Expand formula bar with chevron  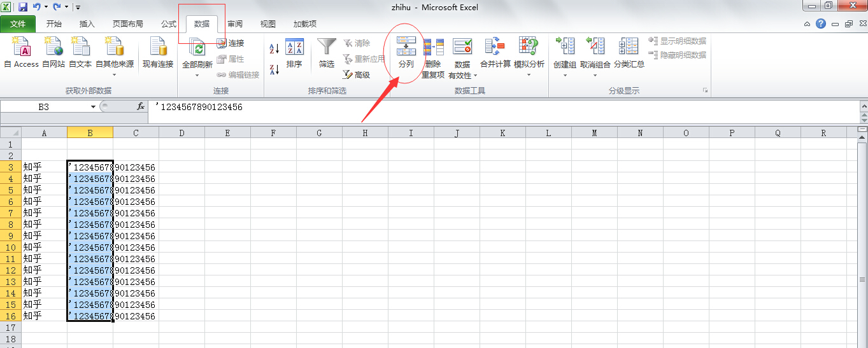[863, 108]
